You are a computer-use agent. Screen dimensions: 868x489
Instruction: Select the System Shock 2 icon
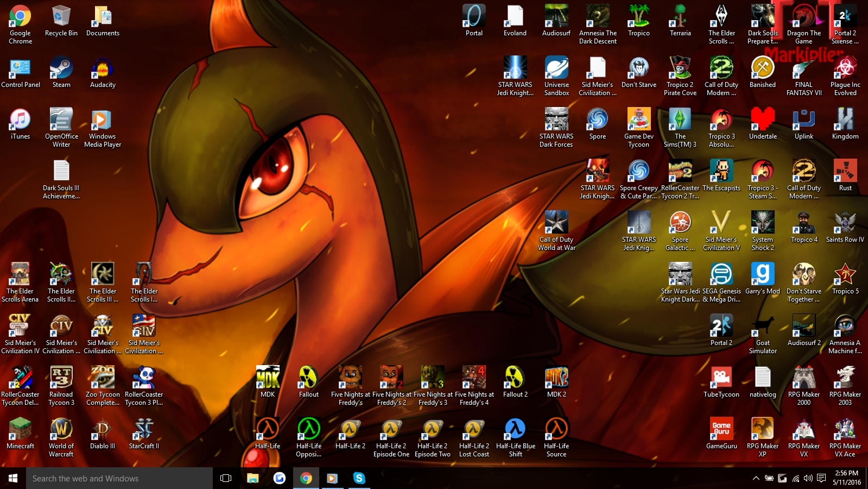(763, 231)
